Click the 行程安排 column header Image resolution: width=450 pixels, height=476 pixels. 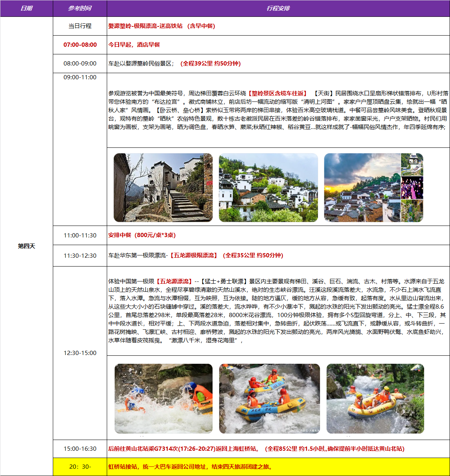tap(278, 8)
